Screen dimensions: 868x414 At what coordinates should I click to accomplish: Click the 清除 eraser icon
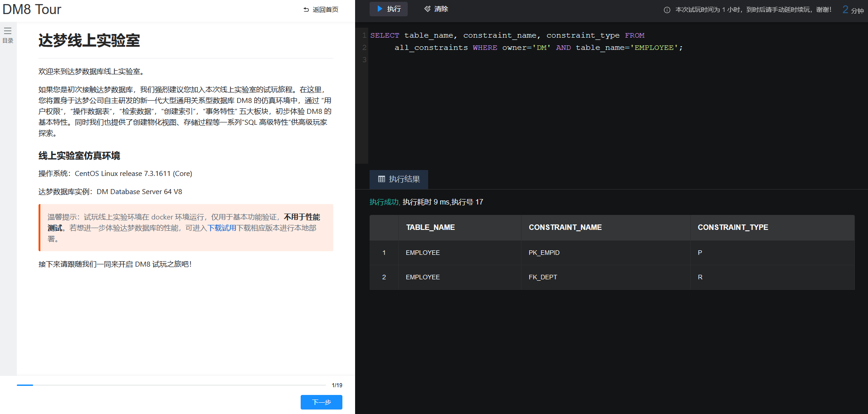(427, 9)
